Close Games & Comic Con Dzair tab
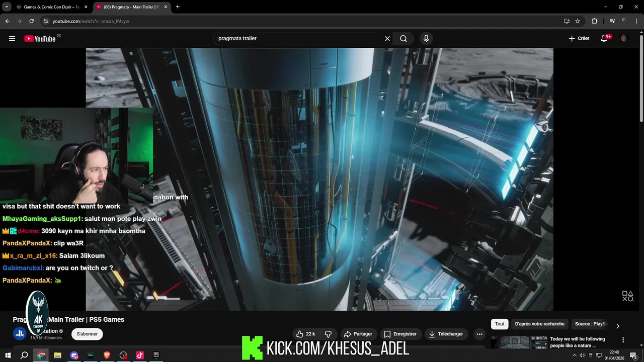 [x=86, y=7]
